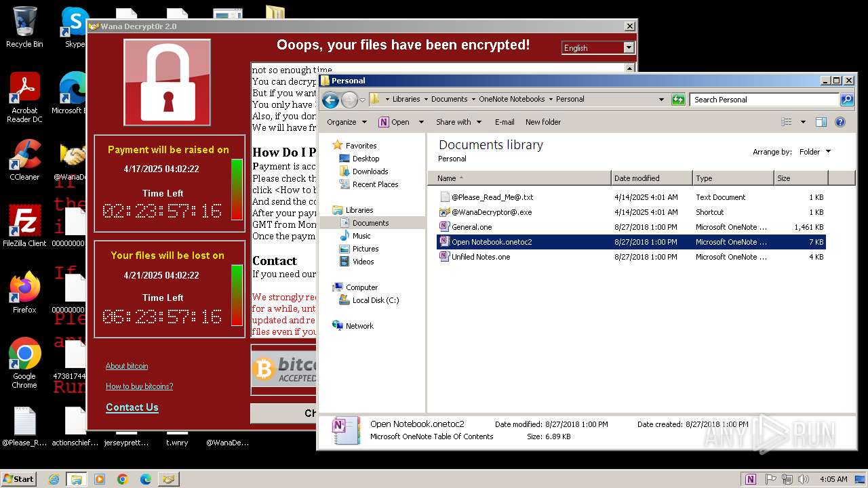Open Acrobat Reader DC desktop icon
Viewport: 868px width, 488px height.
click(x=24, y=98)
